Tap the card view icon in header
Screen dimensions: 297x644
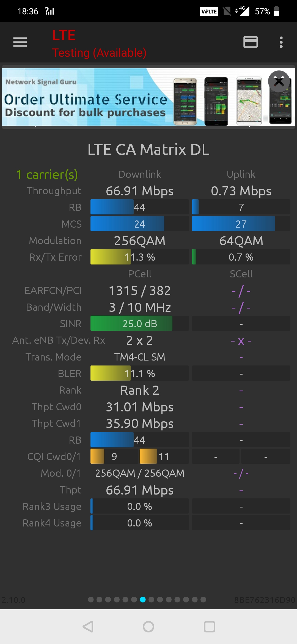click(x=251, y=42)
